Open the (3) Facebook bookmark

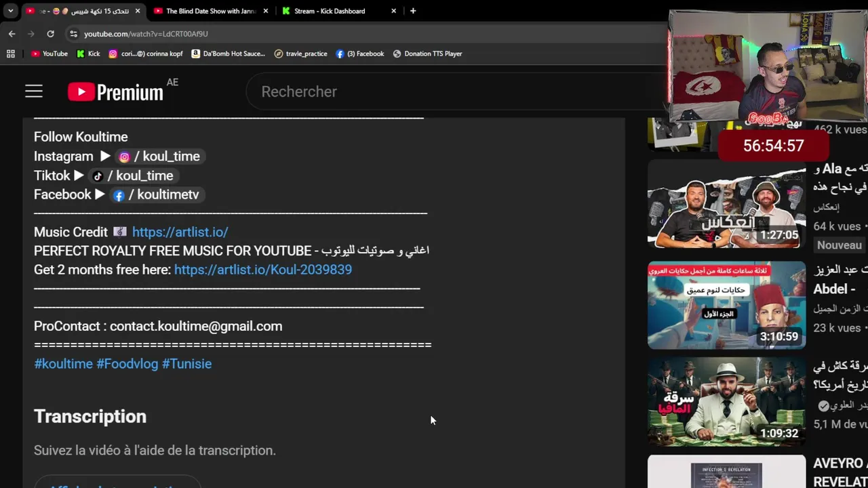coord(360,54)
